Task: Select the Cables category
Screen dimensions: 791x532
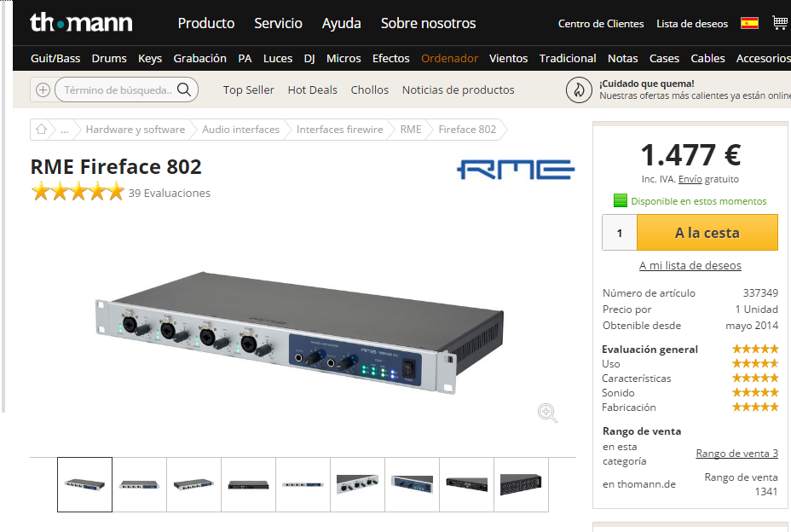Action: point(707,59)
